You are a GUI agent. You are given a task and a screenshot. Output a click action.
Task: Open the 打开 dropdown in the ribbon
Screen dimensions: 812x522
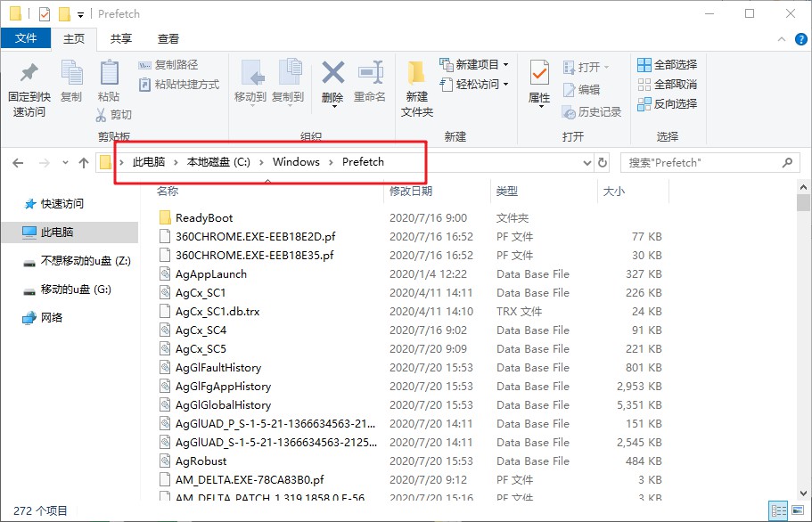point(586,68)
